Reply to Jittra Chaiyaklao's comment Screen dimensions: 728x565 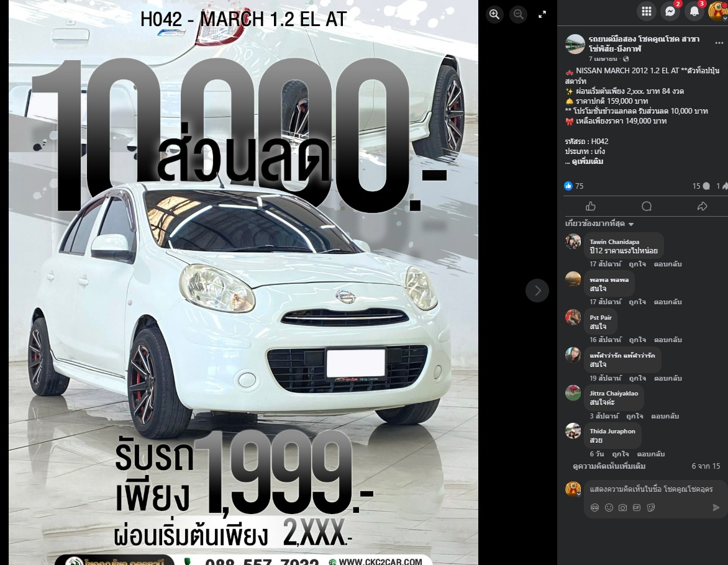pos(665,416)
